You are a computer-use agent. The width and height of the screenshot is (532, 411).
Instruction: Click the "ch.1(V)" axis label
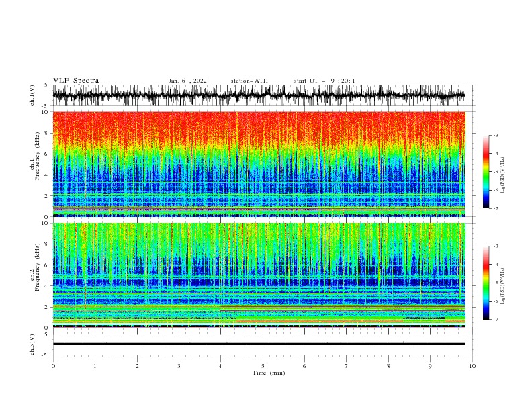tap(32, 95)
